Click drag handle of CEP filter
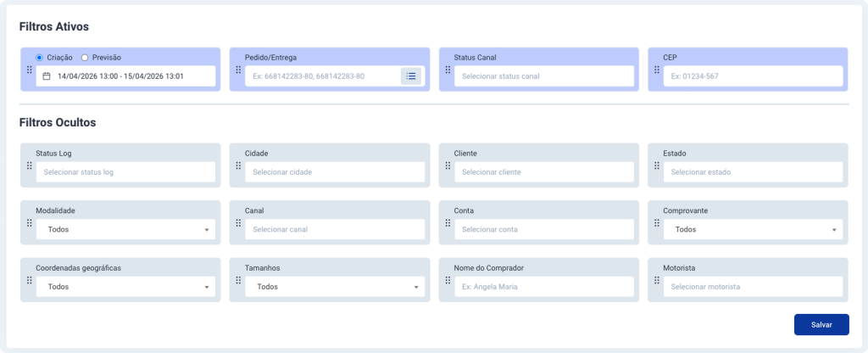 pos(657,70)
